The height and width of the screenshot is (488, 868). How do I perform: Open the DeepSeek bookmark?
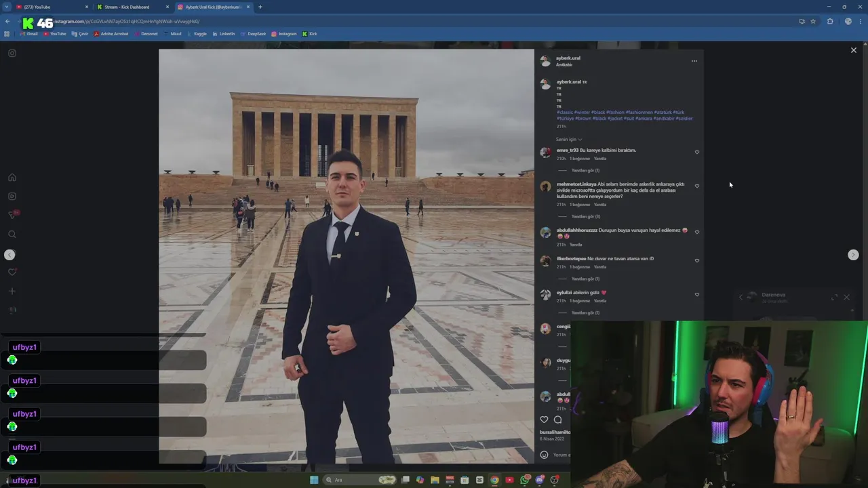(253, 34)
